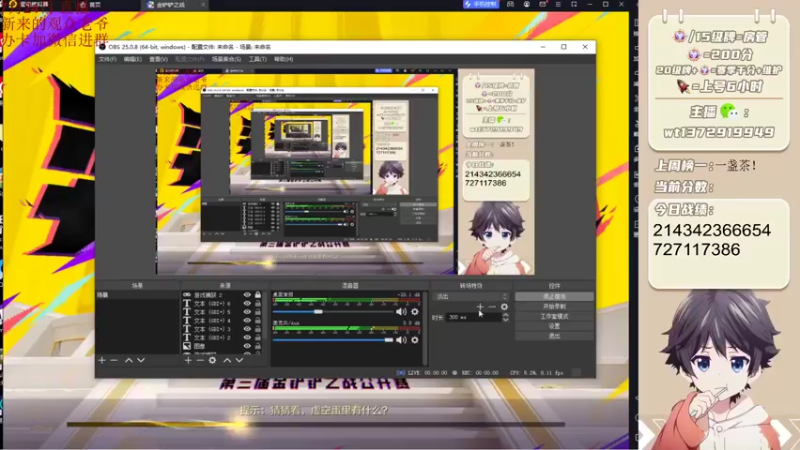800x450 pixels.
Task: Remove selected scene with minus icon
Action: [x=114, y=360]
